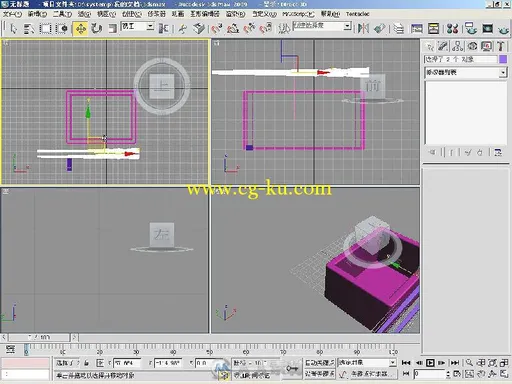Open the key filter selection dropdown
This screenshot has width=512, height=384.
367,362
